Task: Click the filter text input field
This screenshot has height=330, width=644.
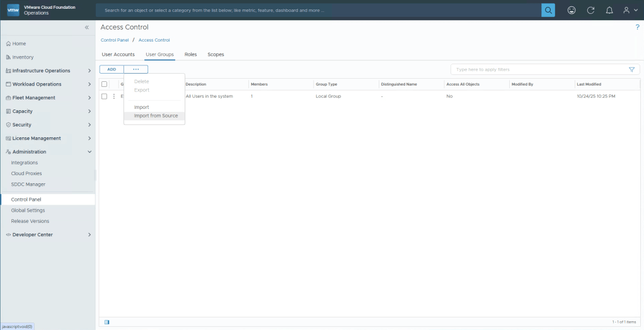Action: pos(539,69)
